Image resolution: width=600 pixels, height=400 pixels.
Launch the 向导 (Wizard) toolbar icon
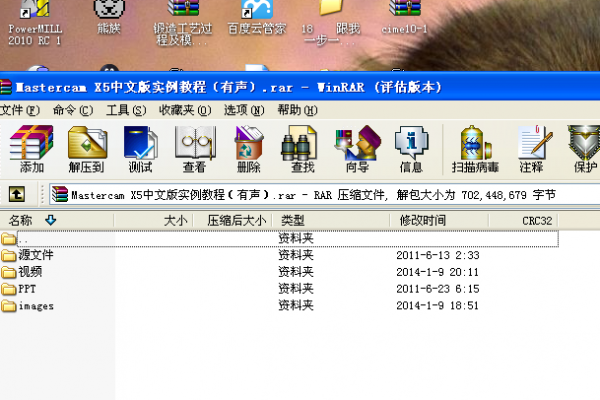[x=357, y=149]
